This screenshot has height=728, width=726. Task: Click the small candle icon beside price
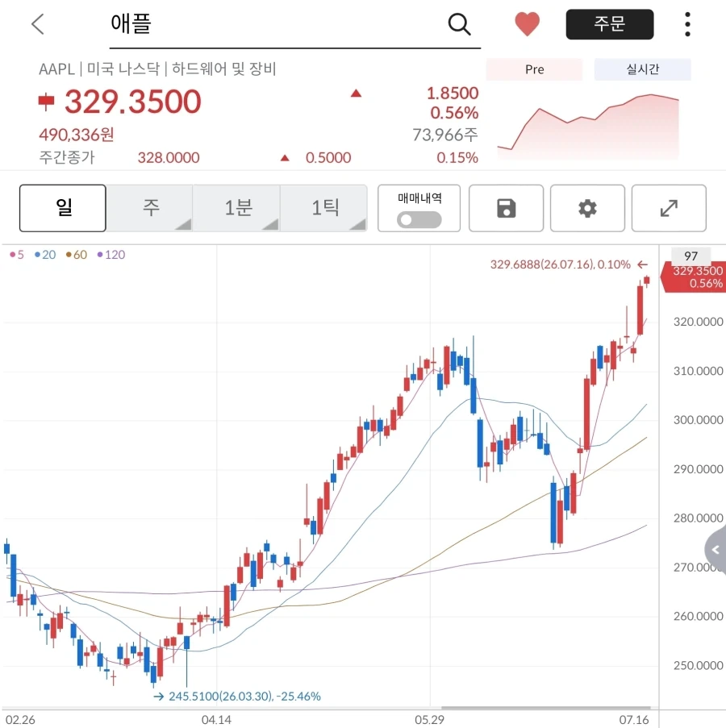(46, 102)
